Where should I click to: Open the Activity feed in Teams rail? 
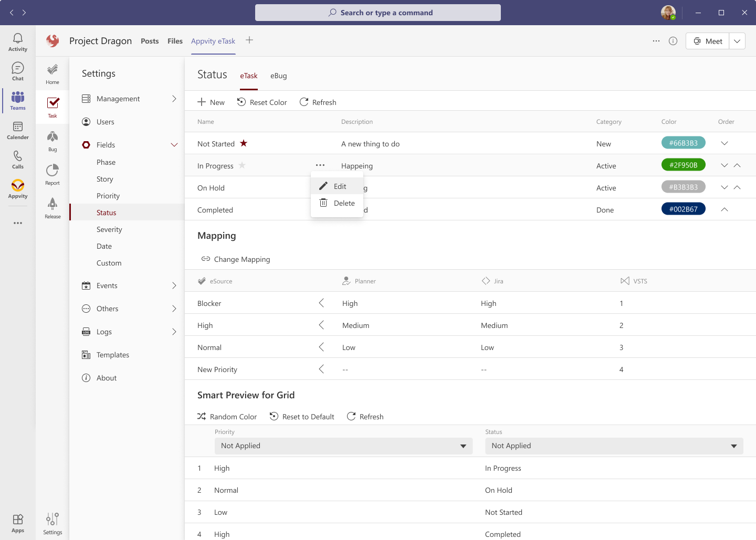[x=17, y=37]
